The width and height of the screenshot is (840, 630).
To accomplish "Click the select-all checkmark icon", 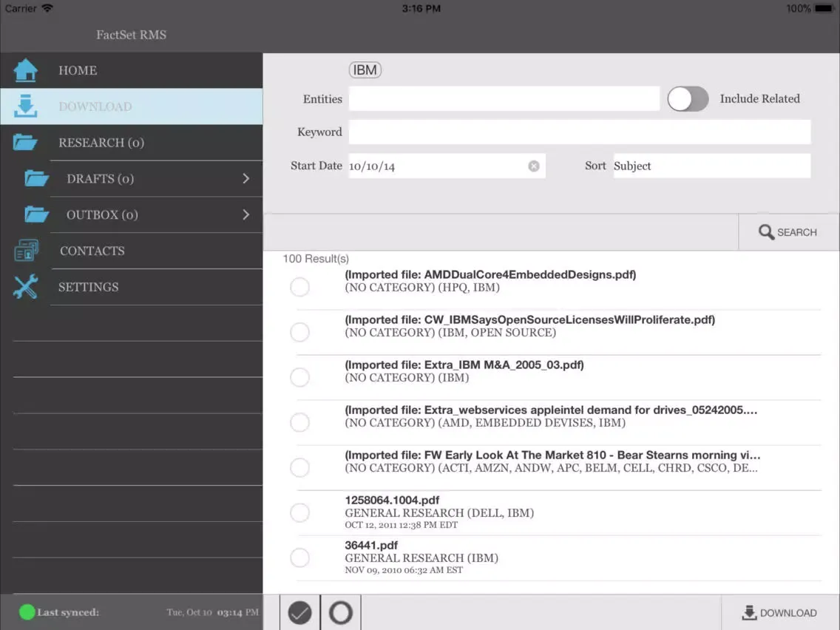I will 300,612.
